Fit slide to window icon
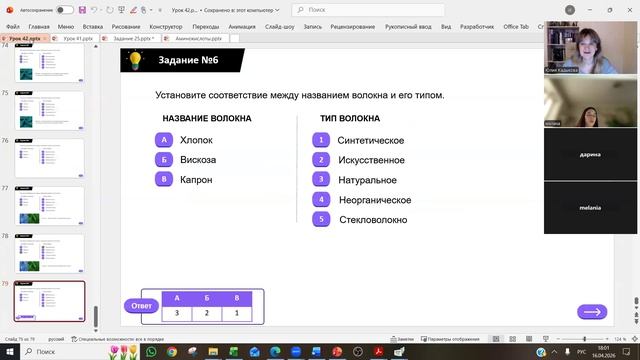Viewport: 640px width, 360px height. tap(634, 339)
